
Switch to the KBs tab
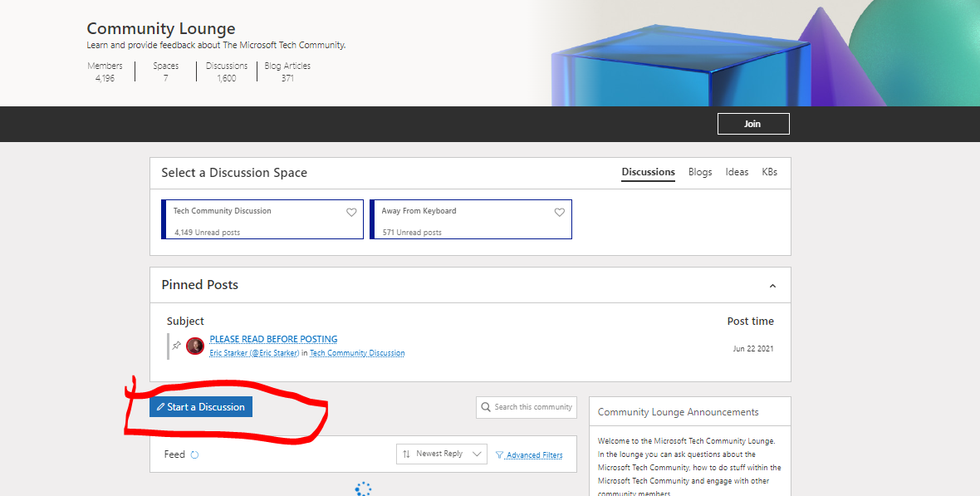[x=769, y=172]
